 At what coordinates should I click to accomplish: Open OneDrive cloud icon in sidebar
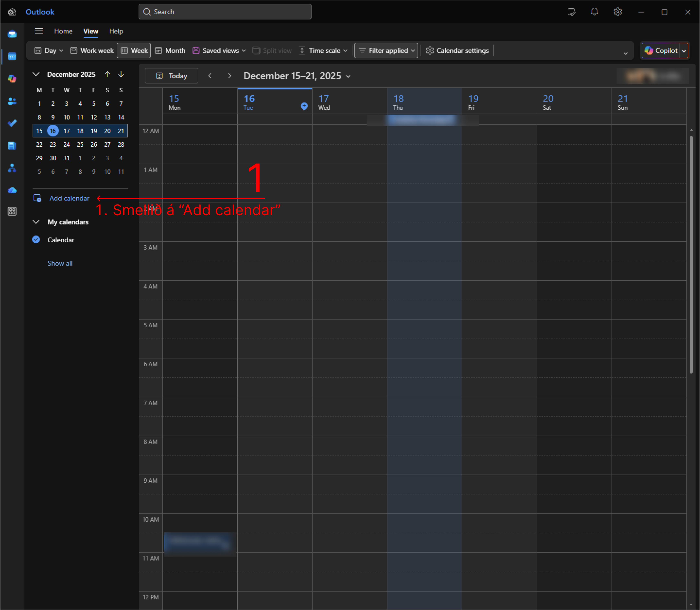12,190
